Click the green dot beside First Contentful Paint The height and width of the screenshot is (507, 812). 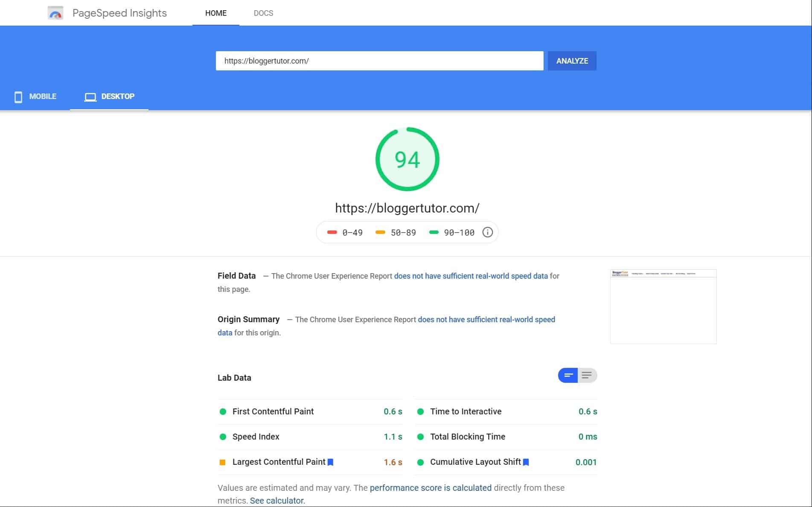pyautogui.click(x=223, y=411)
